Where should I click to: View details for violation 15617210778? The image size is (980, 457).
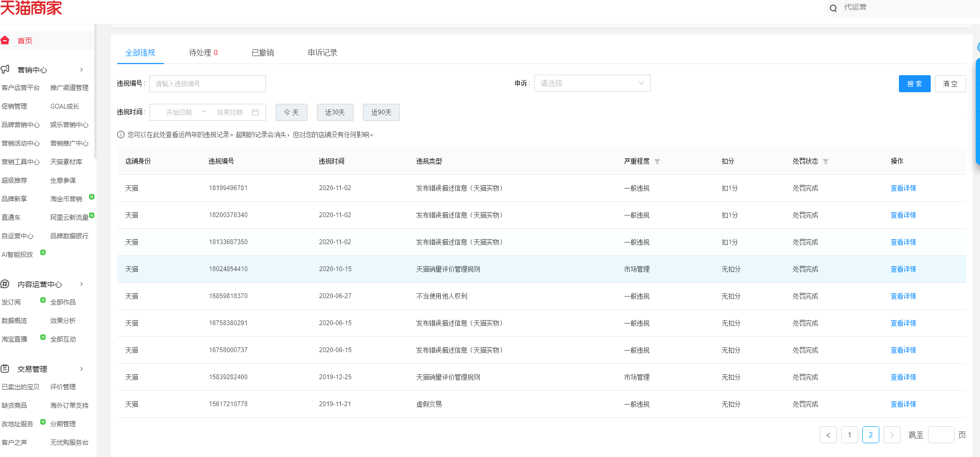pos(903,404)
